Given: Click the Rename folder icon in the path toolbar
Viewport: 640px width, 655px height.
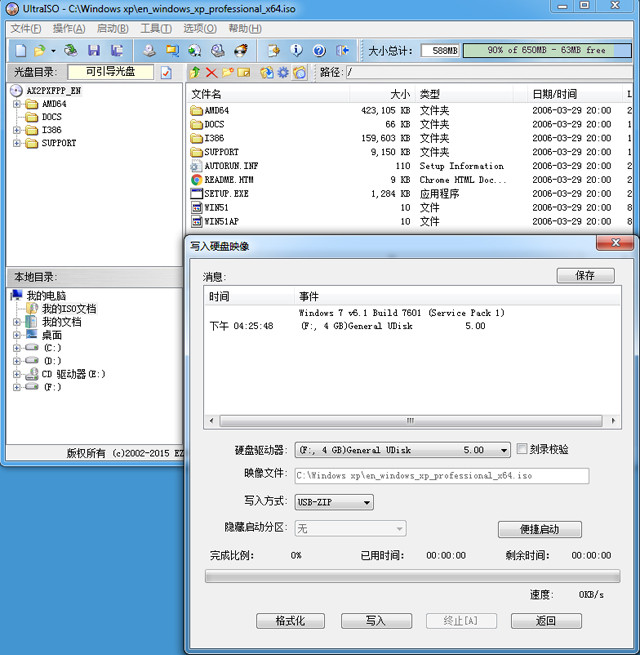Looking at the screenshot, I should tap(244, 73).
